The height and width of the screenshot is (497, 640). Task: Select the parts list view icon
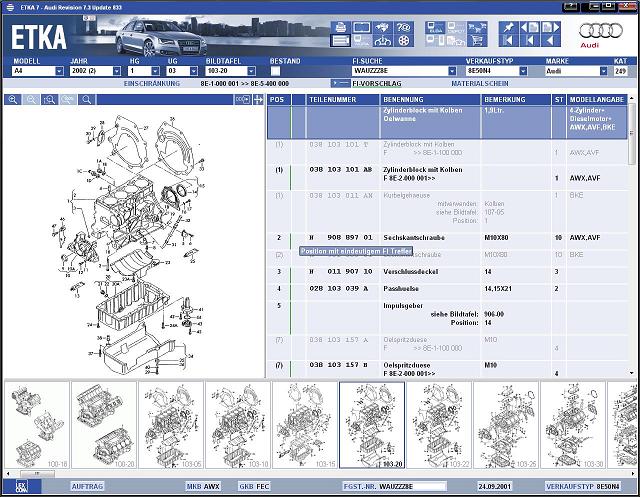[x=340, y=41]
